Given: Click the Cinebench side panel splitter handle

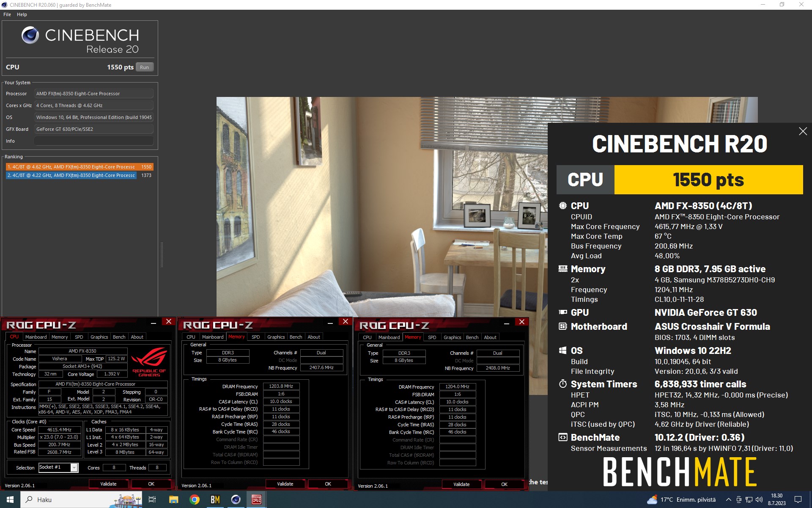Looking at the screenshot, I should click(162, 254).
